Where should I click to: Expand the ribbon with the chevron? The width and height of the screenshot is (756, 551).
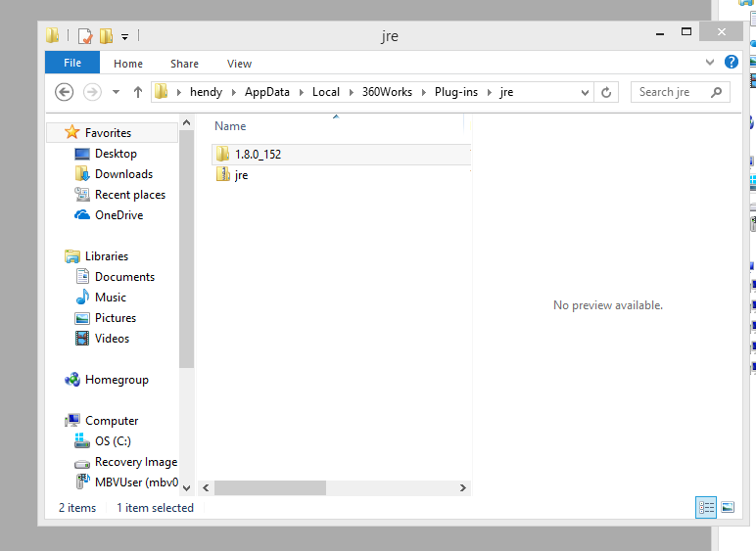click(x=710, y=62)
